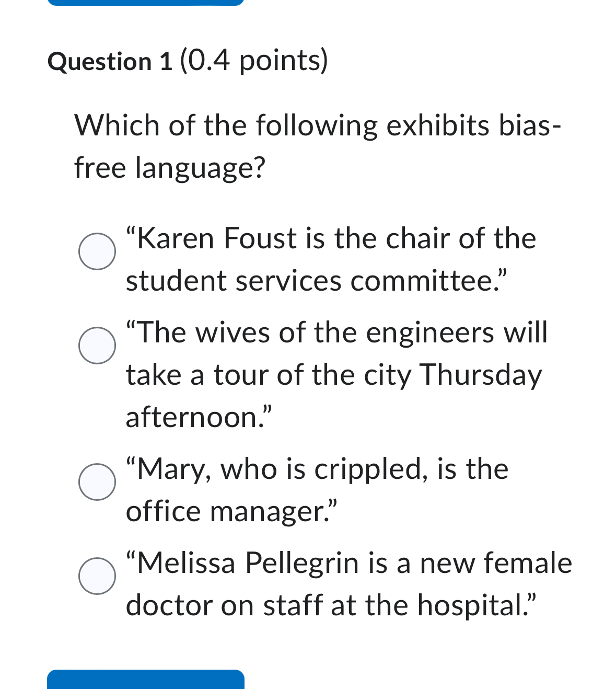Click the hospital answer's text label

pos(347,583)
